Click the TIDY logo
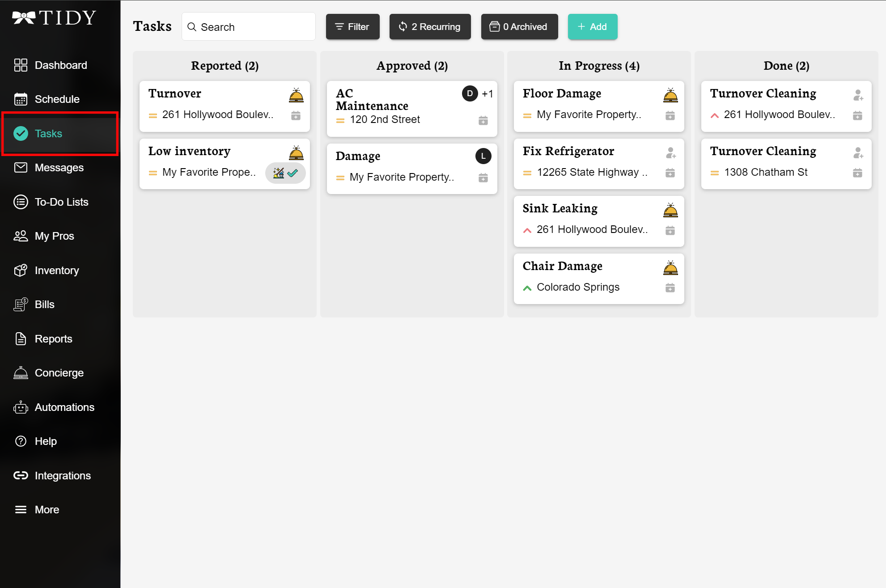The width and height of the screenshot is (886, 588). pos(54,18)
